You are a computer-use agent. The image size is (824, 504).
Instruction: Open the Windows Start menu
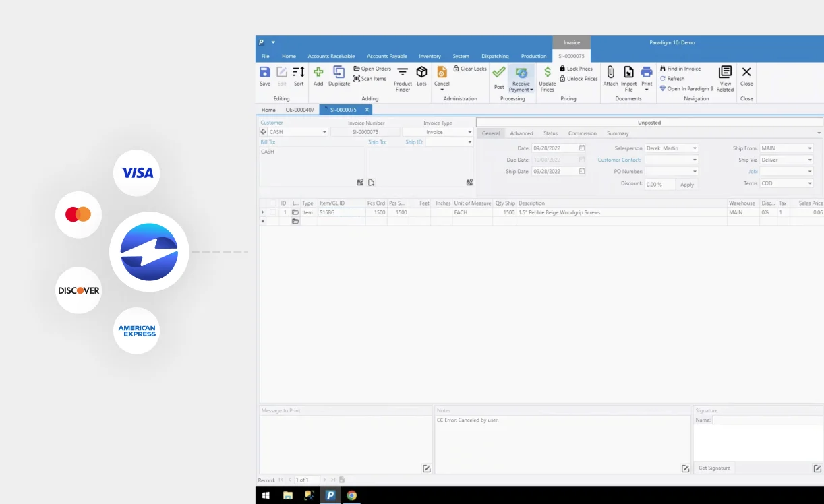[x=266, y=495]
